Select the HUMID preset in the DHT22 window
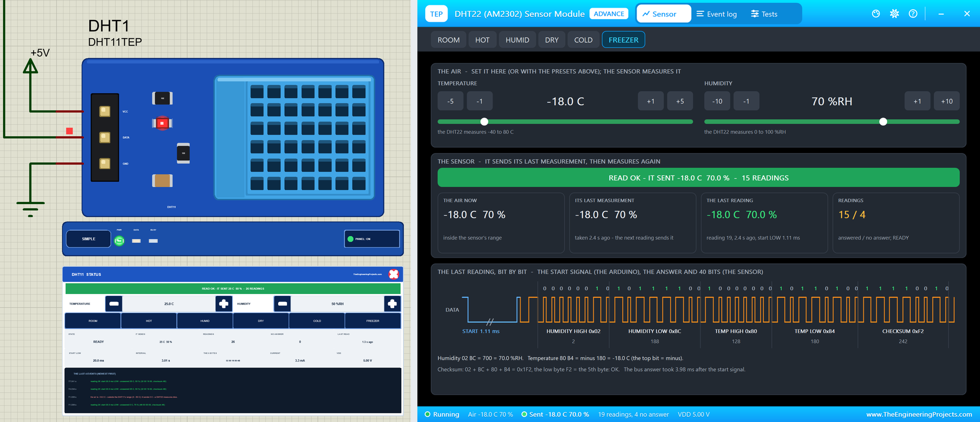The width and height of the screenshot is (980, 422). click(517, 40)
